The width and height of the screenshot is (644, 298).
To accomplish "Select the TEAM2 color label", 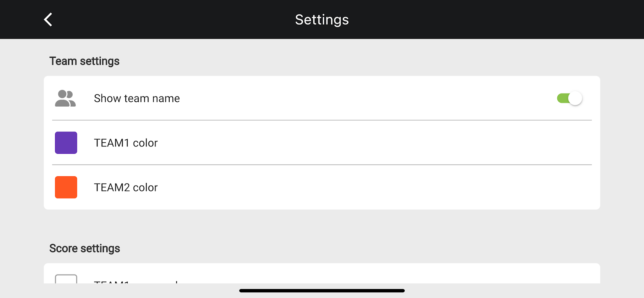I will (x=126, y=187).
